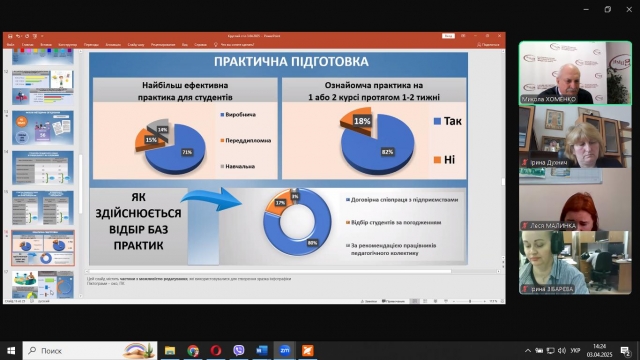Switch to Slide Sorter view icon
Screen dimensions: 640x360
425,301
